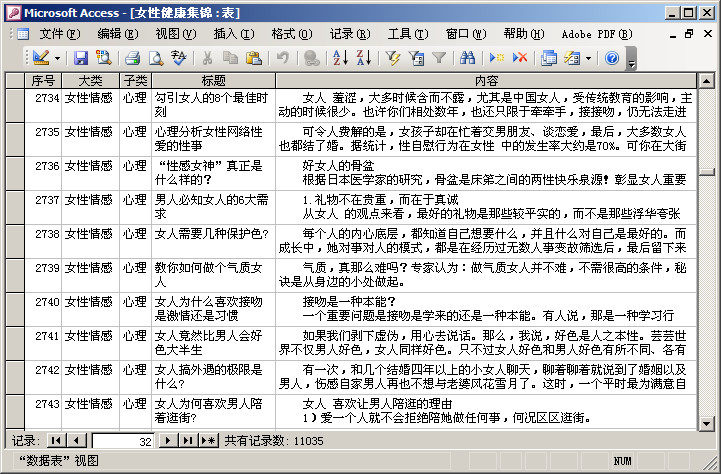Go to previous record navigation button
The width and height of the screenshot is (721, 474).
(x=76, y=440)
